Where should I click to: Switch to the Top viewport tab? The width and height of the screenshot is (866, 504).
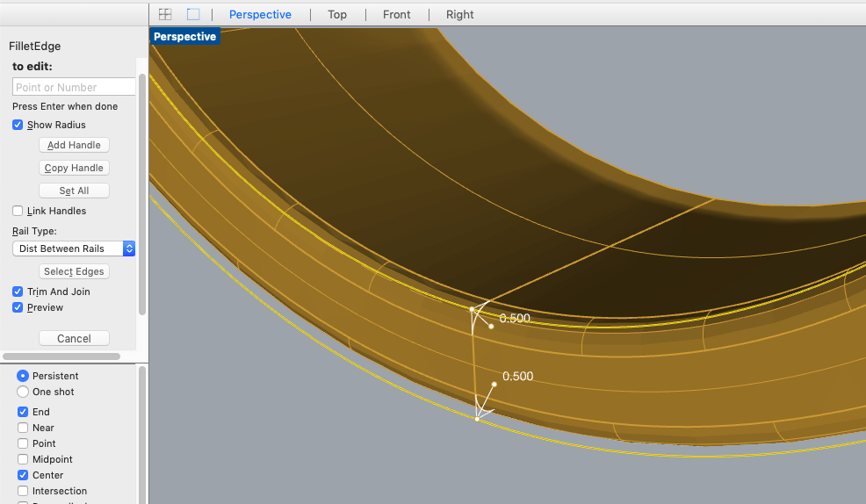(x=337, y=14)
